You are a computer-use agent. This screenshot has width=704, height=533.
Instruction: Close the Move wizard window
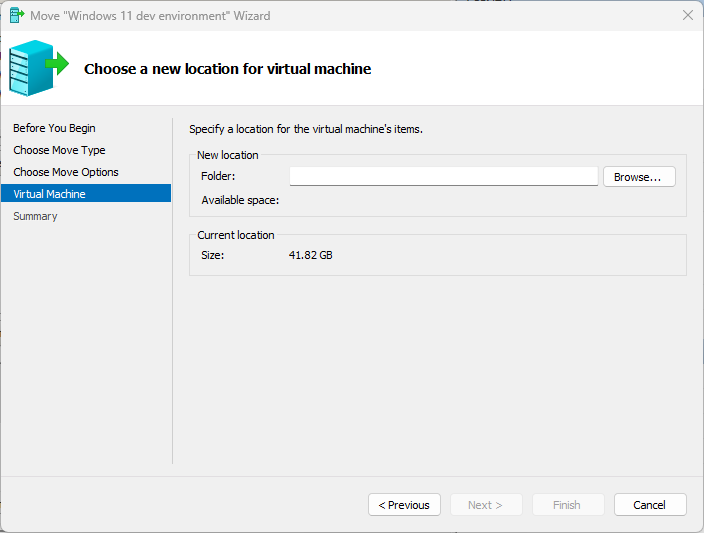pos(687,16)
